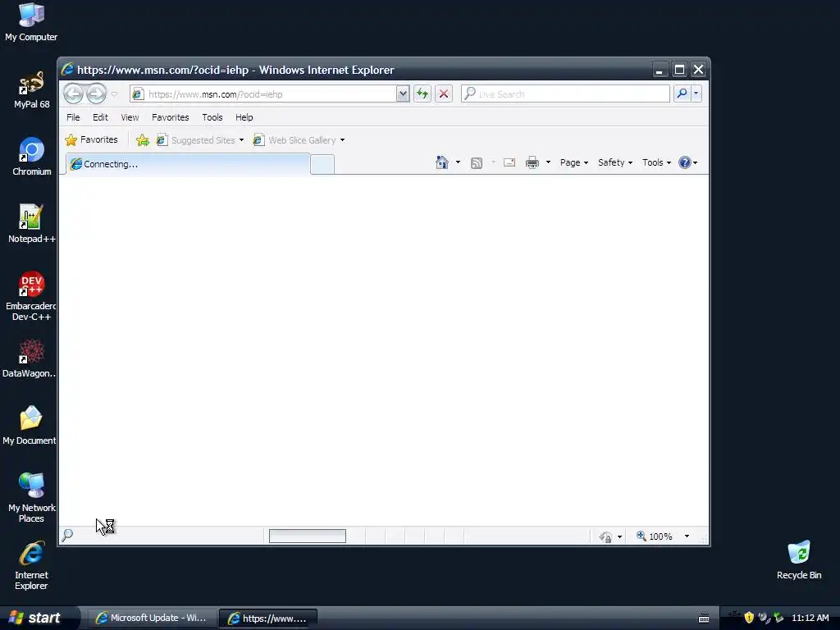Expand the address bar autocomplete dropdown
840x630 pixels.
pyautogui.click(x=403, y=94)
